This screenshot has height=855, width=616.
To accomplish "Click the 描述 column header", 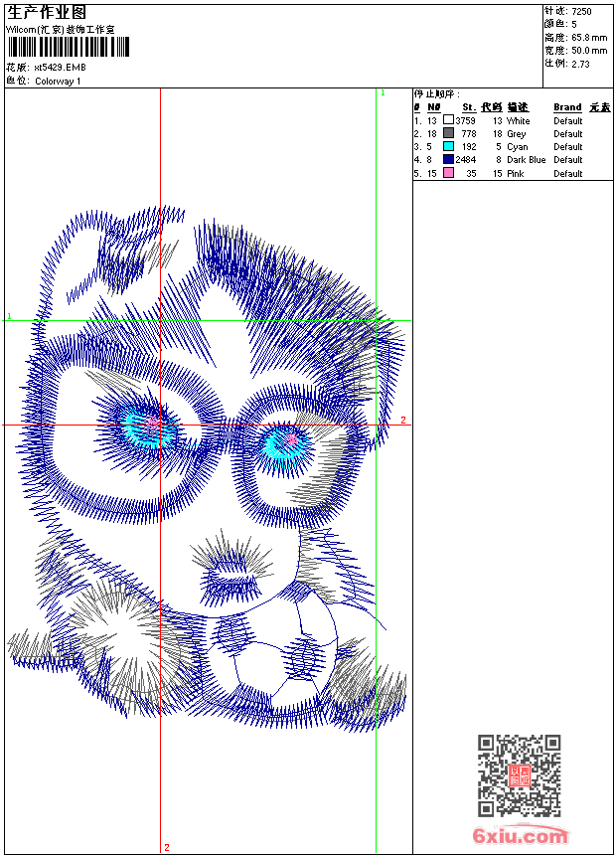I will [518, 107].
